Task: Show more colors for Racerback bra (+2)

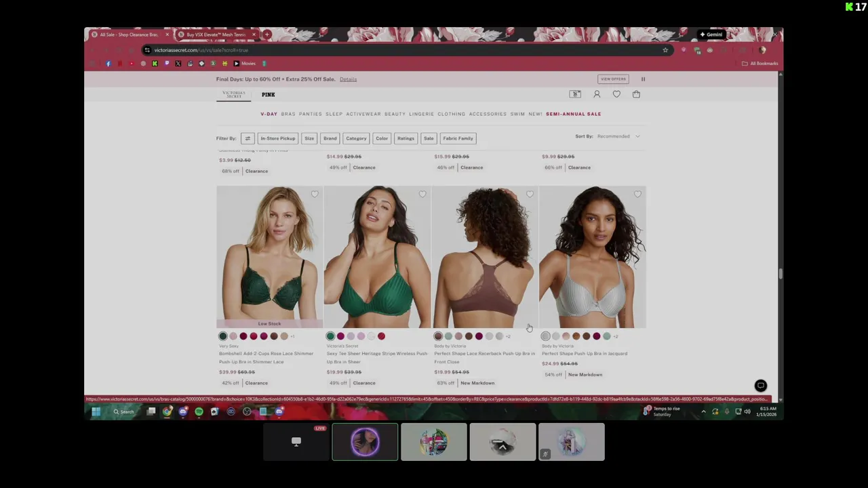Action: [x=509, y=336]
